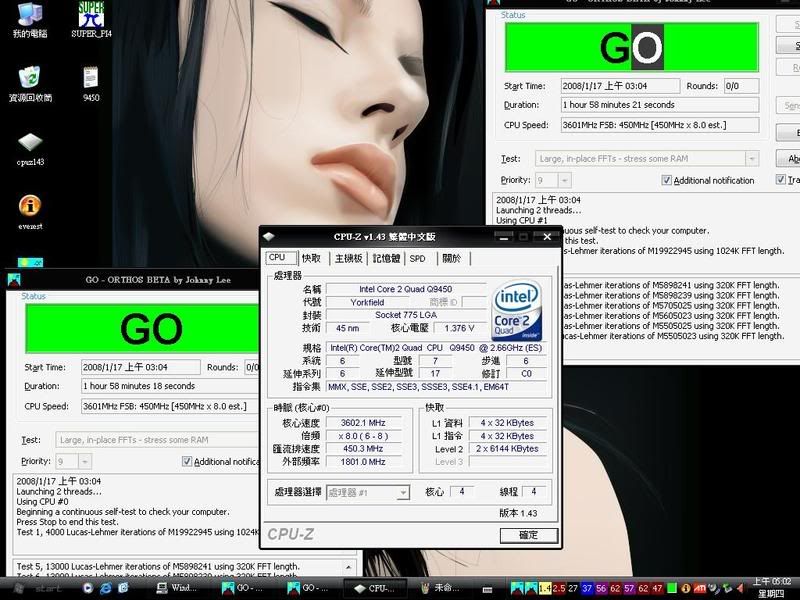Open the SPD tab

coord(417,258)
